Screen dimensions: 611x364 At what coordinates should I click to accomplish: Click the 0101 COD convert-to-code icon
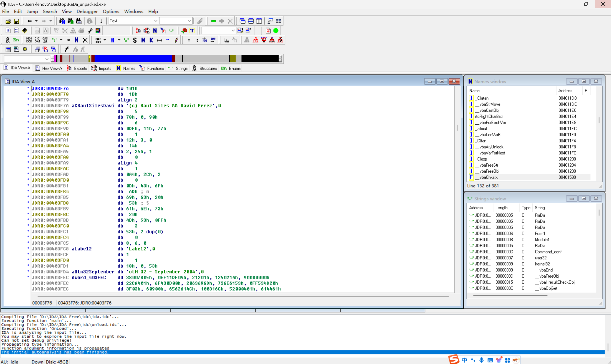coord(29,40)
